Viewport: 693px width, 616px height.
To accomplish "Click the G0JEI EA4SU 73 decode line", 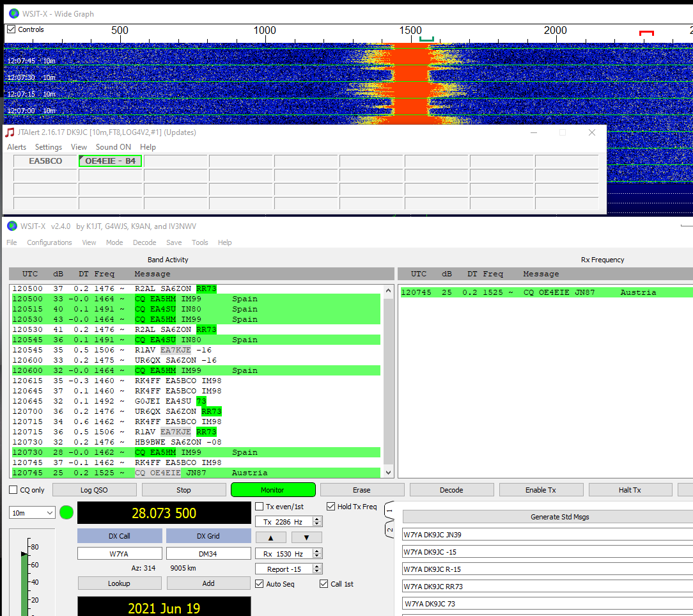I will pos(196,401).
